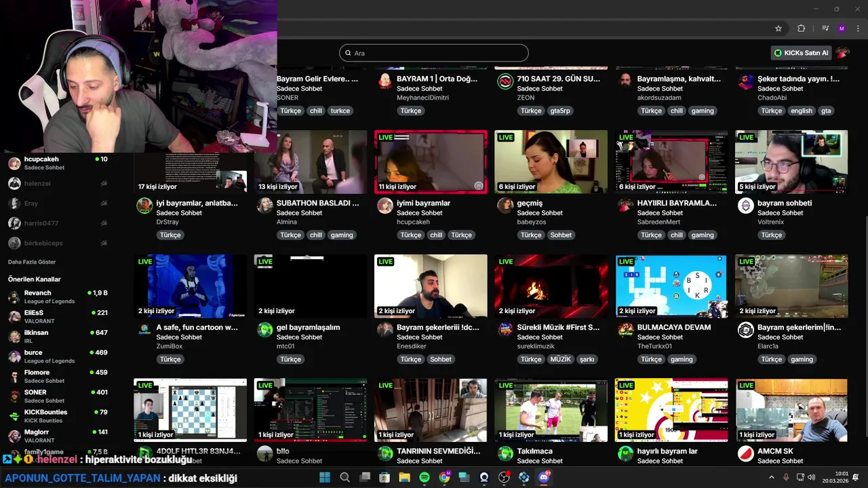This screenshot has height=488, width=868.
Task: Expand the list with Daha Fazla Göster
Action: point(32,262)
